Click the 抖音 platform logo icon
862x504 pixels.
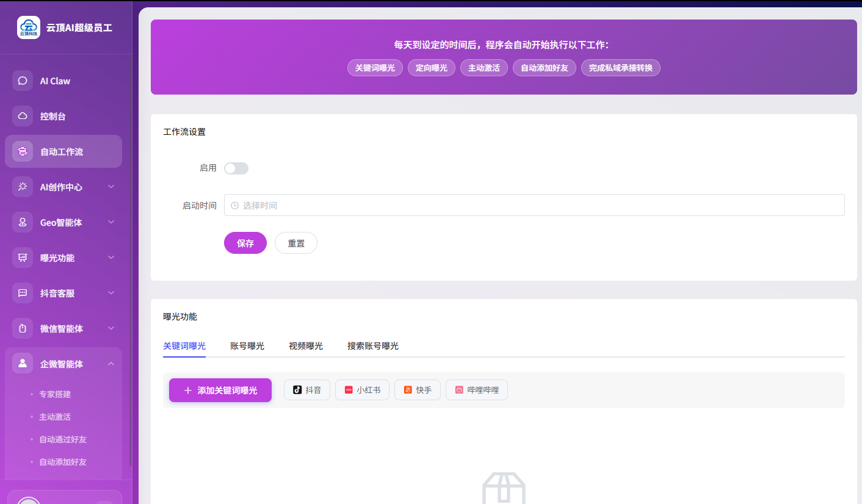[x=297, y=390]
